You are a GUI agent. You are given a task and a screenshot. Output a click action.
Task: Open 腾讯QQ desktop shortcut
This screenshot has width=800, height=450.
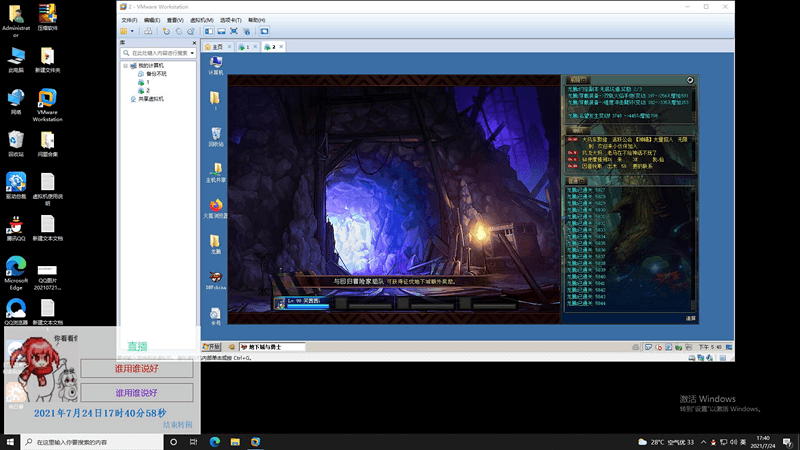pyautogui.click(x=16, y=228)
